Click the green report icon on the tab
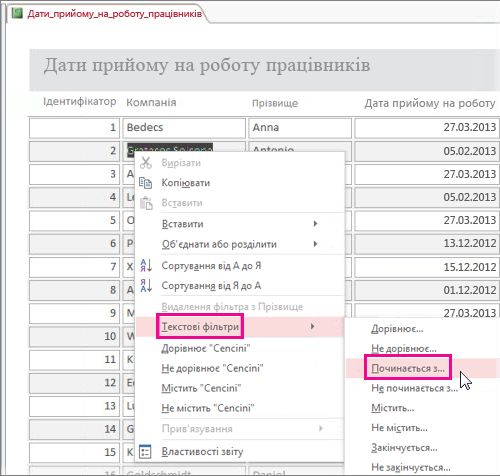The image size is (500, 476). [17, 13]
